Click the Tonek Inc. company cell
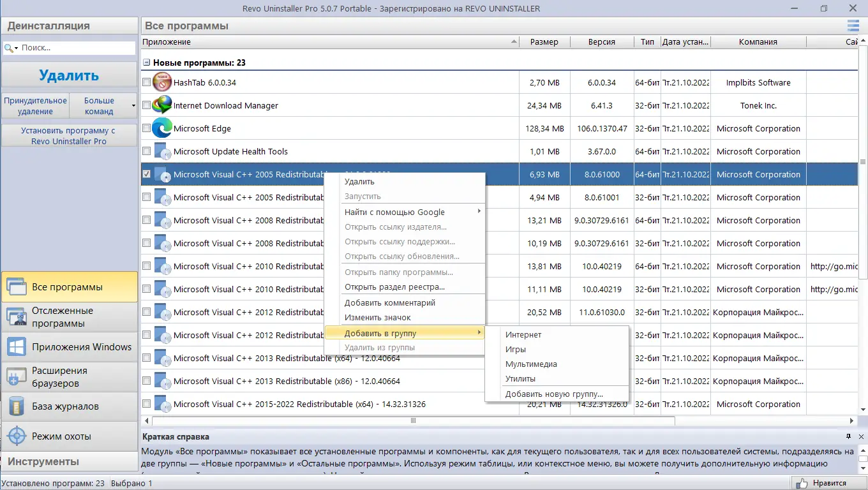Screen dimensions: 868x490 pyautogui.click(x=758, y=105)
